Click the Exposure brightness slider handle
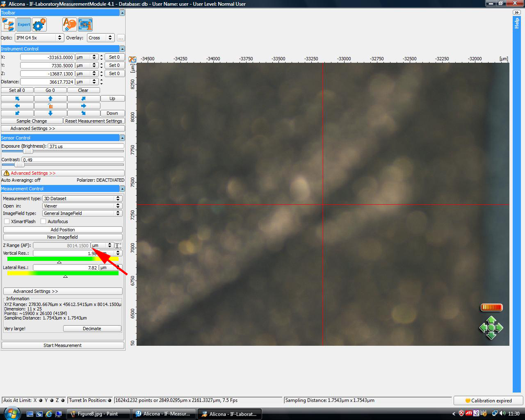The image size is (525, 420). click(28, 151)
